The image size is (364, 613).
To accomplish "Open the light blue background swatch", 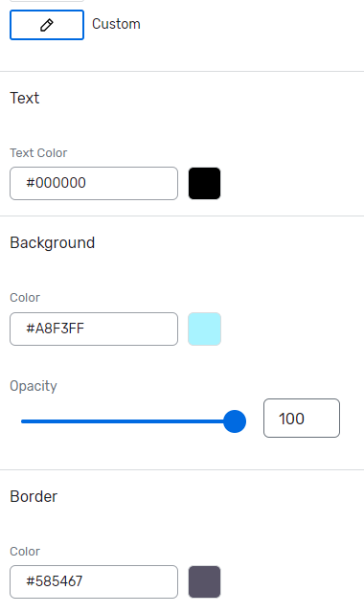I will (x=204, y=329).
